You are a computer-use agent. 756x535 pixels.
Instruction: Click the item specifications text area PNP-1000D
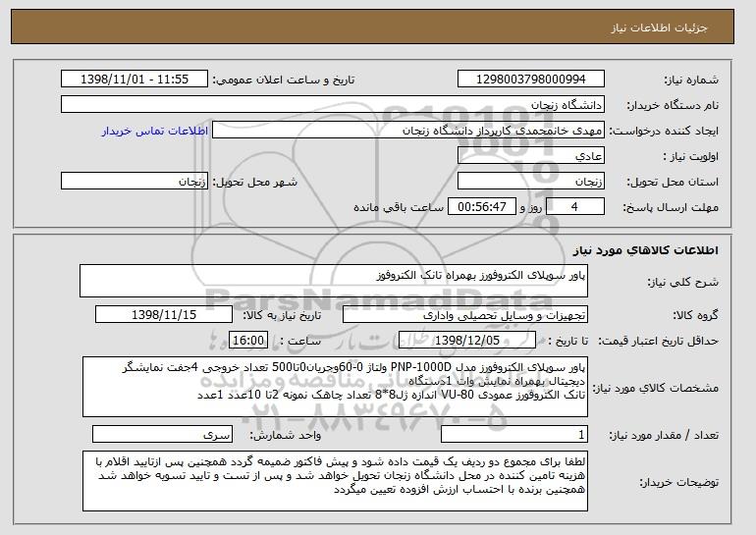pos(335,387)
